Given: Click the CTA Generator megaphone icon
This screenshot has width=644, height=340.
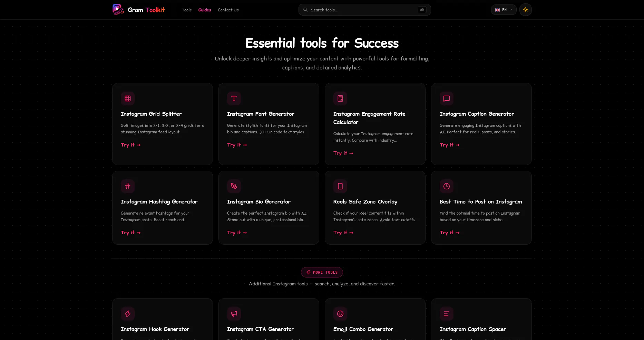Looking at the screenshot, I should coord(234,314).
